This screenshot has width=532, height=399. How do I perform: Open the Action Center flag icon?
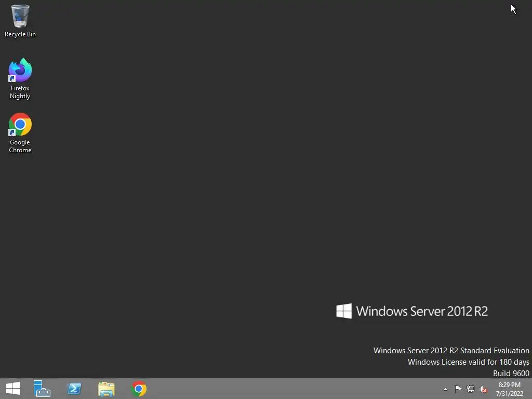[x=458, y=389]
